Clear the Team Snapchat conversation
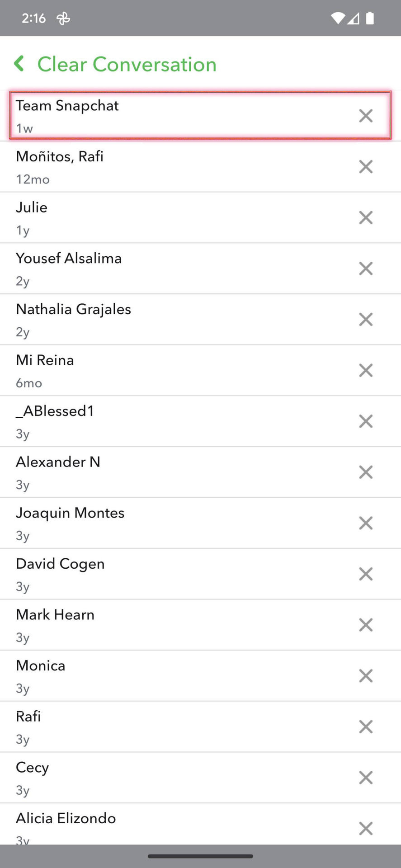Screen dimensions: 401x868 click(366, 116)
